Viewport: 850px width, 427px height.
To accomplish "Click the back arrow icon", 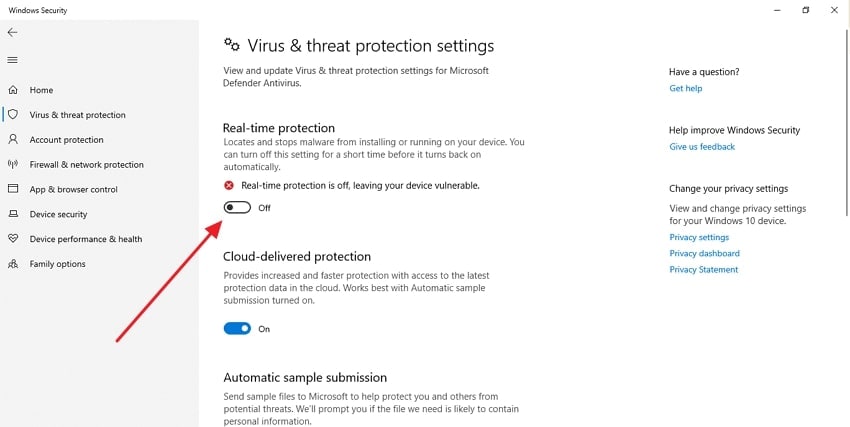I will pos(12,33).
